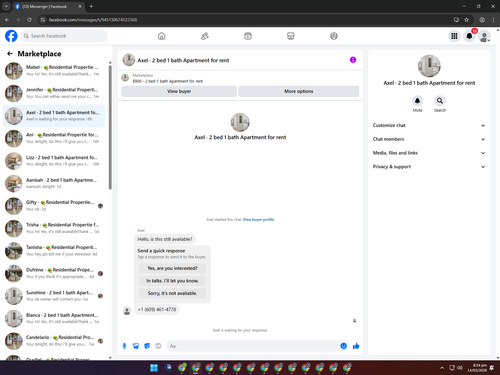The image size is (500, 375).
Task: Open a new browser tab
Action: point(91,6)
